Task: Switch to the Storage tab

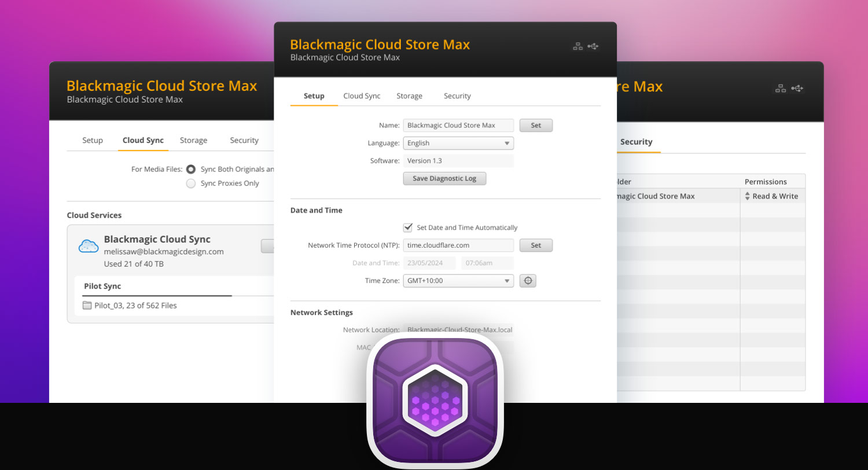Action: coord(409,96)
